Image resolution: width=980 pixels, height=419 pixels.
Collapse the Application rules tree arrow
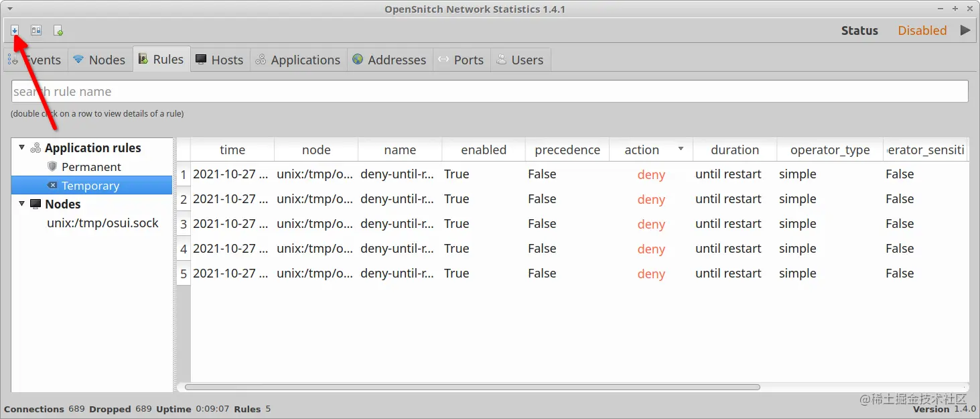click(x=21, y=147)
